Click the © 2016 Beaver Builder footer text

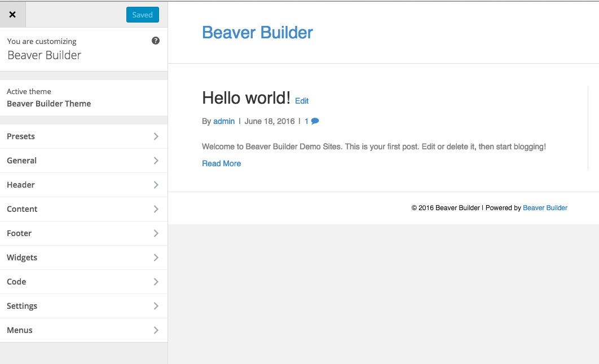point(446,208)
